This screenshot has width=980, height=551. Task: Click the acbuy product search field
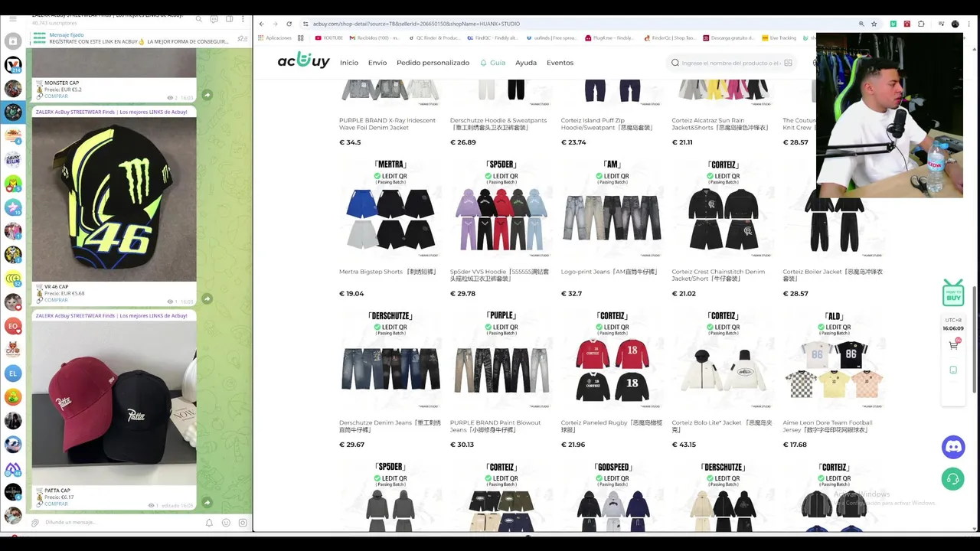pyautogui.click(x=731, y=63)
